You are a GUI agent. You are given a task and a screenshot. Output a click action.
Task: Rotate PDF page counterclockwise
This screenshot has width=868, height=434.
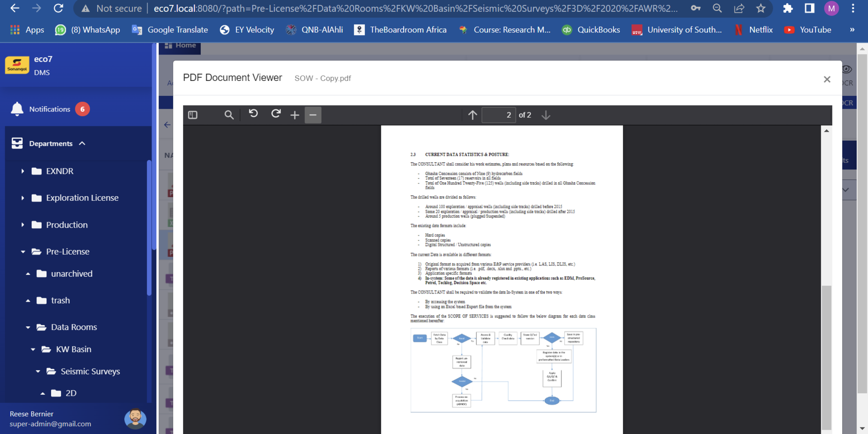tap(253, 114)
